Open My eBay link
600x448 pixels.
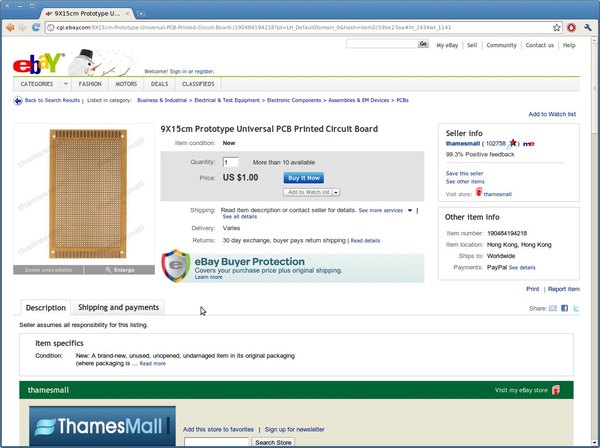tap(447, 45)
